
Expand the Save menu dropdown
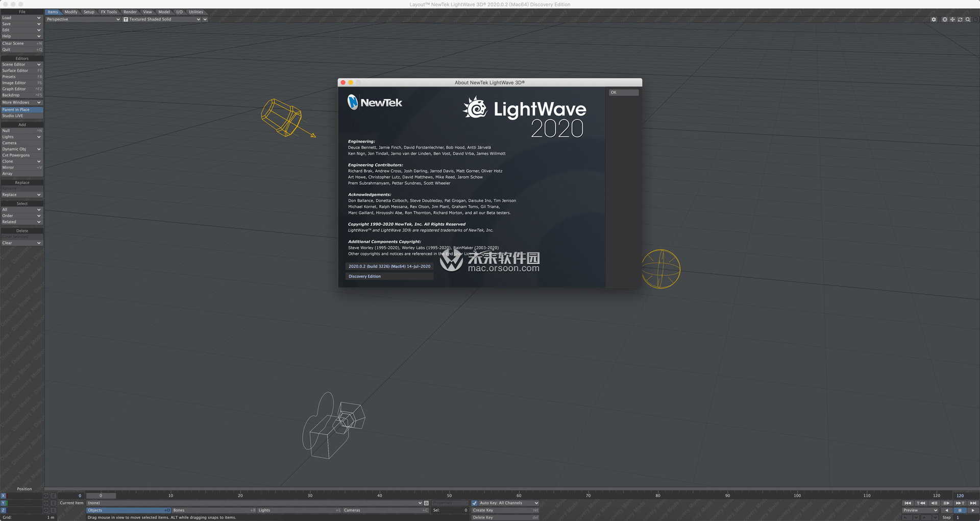tap(22, 24)
